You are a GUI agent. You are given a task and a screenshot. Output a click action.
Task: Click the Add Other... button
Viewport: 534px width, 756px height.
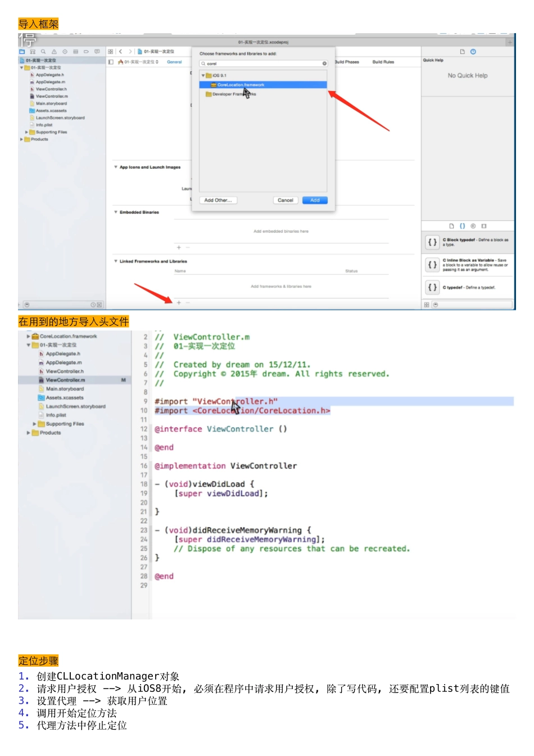point(218,200)
